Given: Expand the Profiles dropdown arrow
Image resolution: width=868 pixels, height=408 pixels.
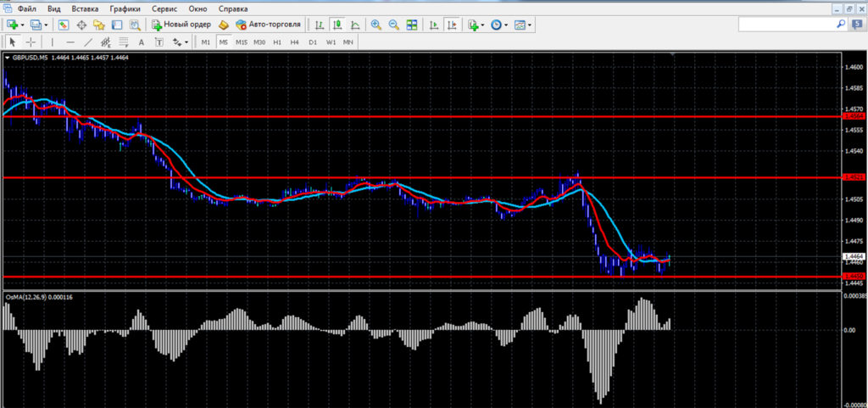Looking at the screenshot, I should pos(46,25).
